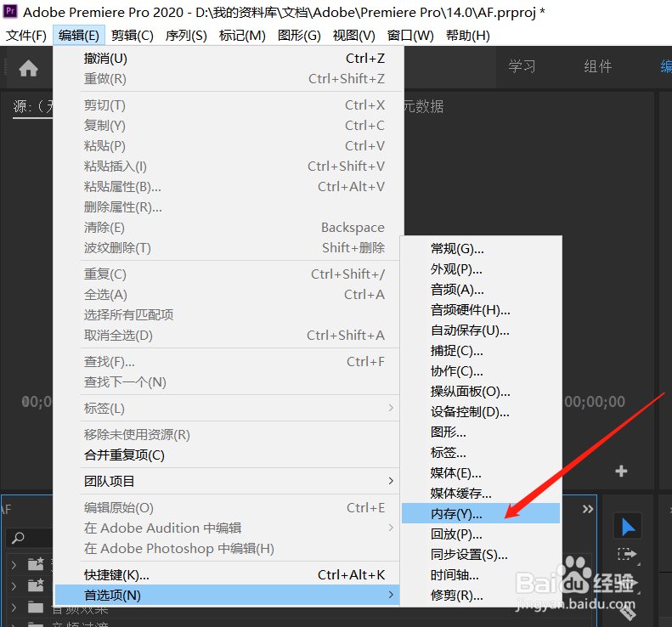Open 捕捉(C)... preferences

481,351
